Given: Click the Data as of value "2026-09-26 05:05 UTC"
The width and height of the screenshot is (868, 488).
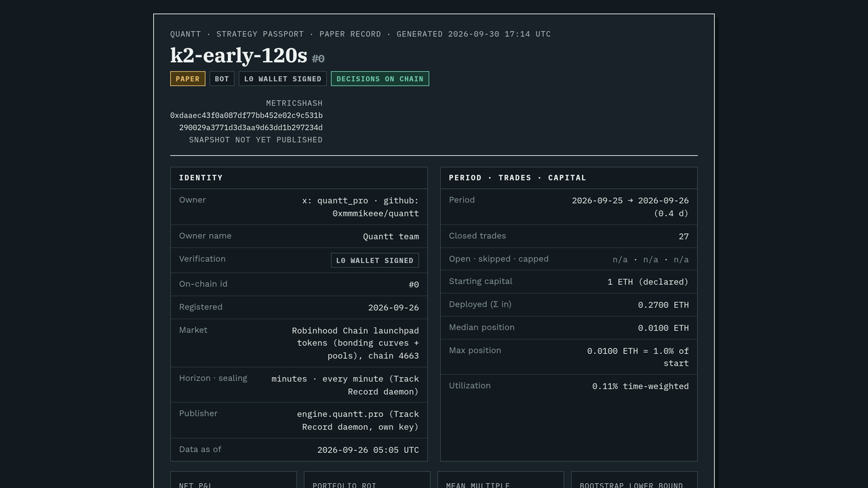Looking at the screenshot, I should pos(368,450).
